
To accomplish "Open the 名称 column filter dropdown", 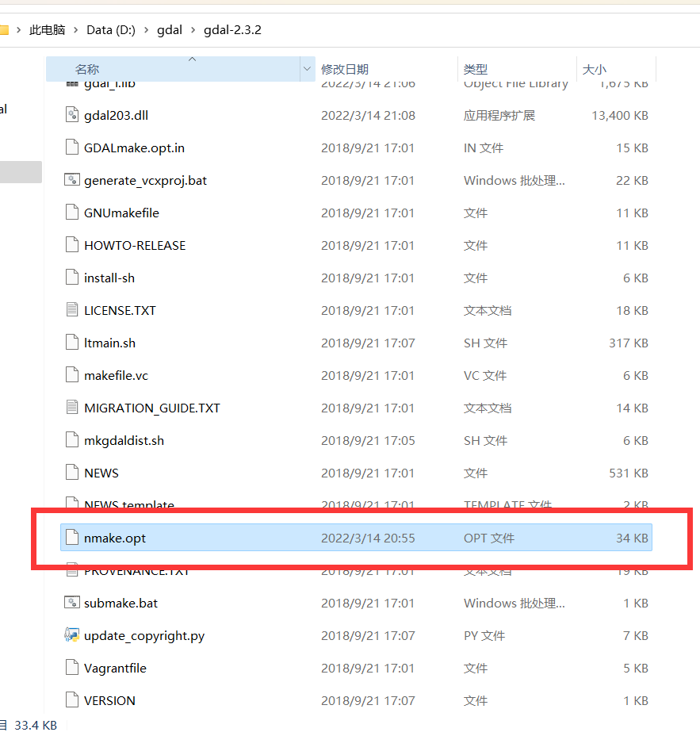I will 307,69.
